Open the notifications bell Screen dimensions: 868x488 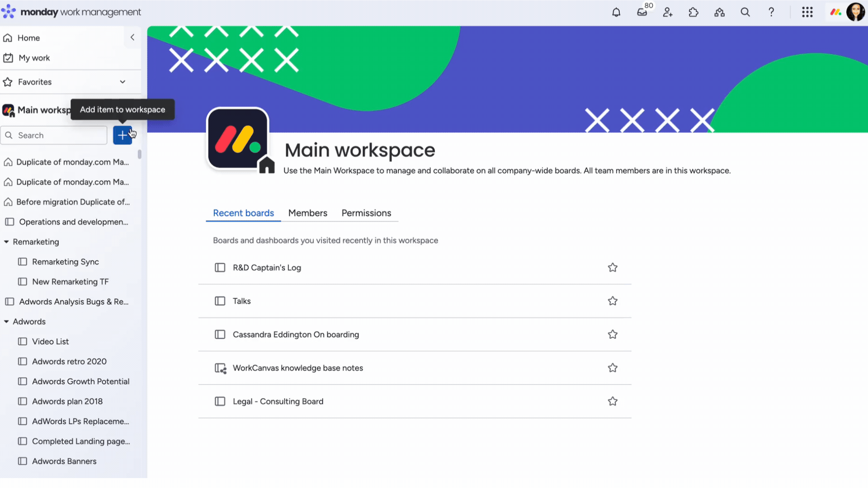click(616, 12)
